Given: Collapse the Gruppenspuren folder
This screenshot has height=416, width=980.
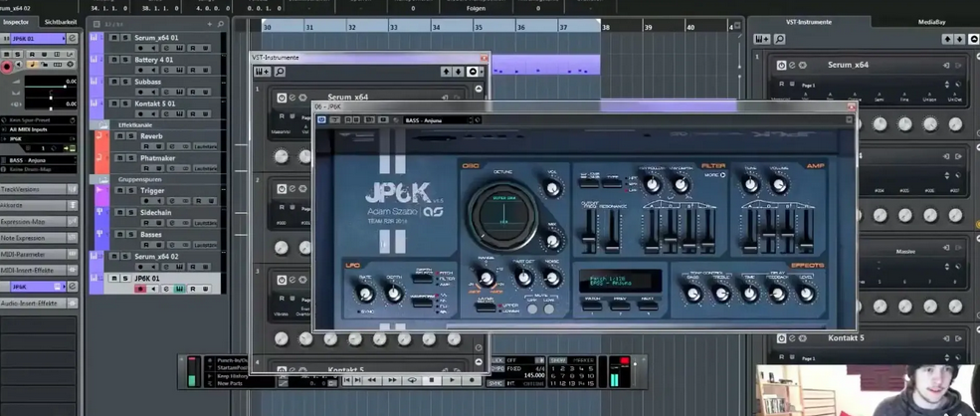Looking at the screenshot, I should [x=101, y=179].
